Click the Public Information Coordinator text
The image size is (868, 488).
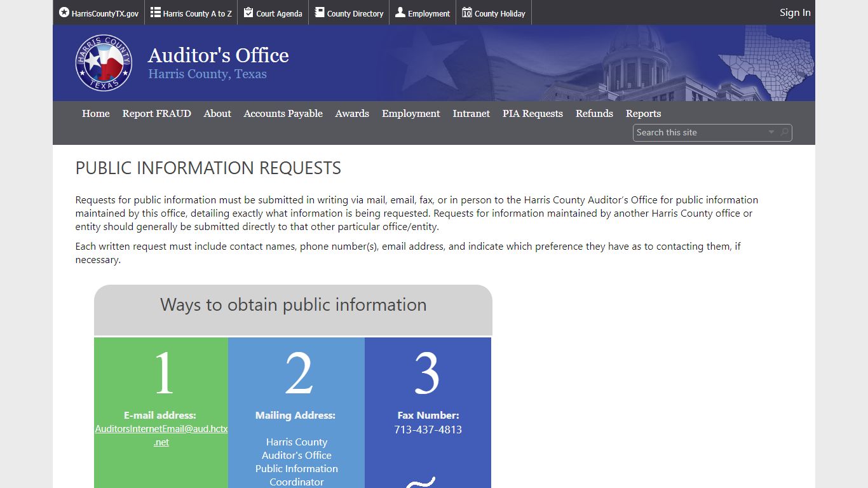click(x=297, y=475)
